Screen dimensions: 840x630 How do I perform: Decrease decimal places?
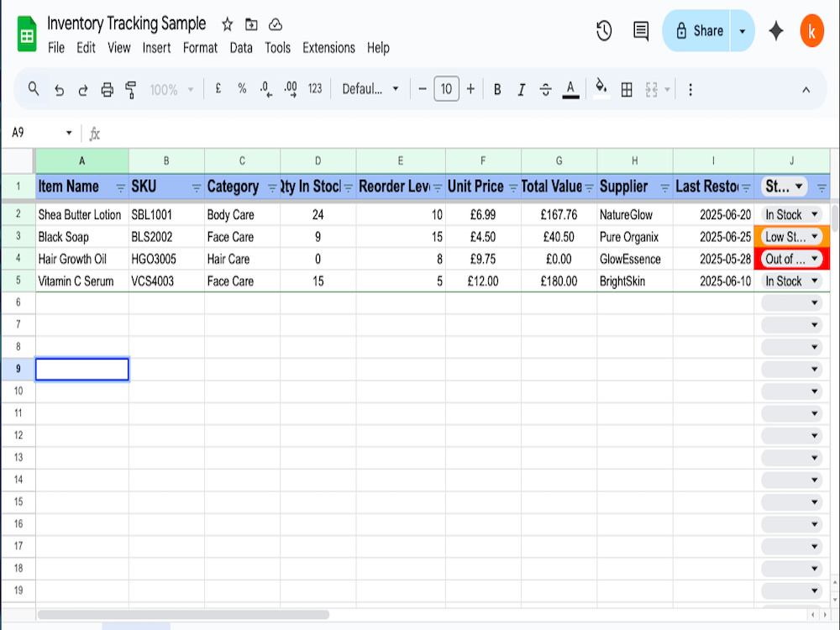(x=266, y=90)
